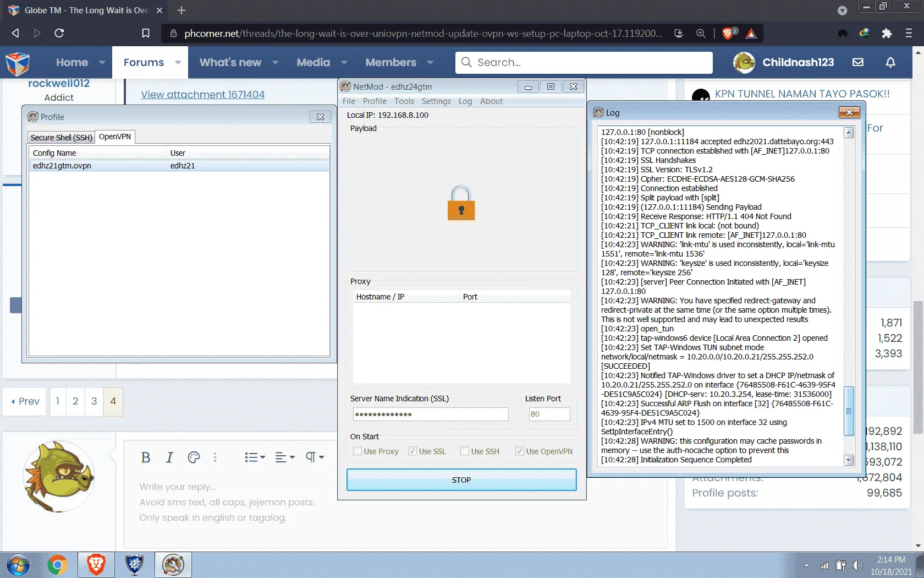This screenshot has width=924, height=578.
Task: Select edhz21gtm.ovpn config row
Action: tap(179, 166)
